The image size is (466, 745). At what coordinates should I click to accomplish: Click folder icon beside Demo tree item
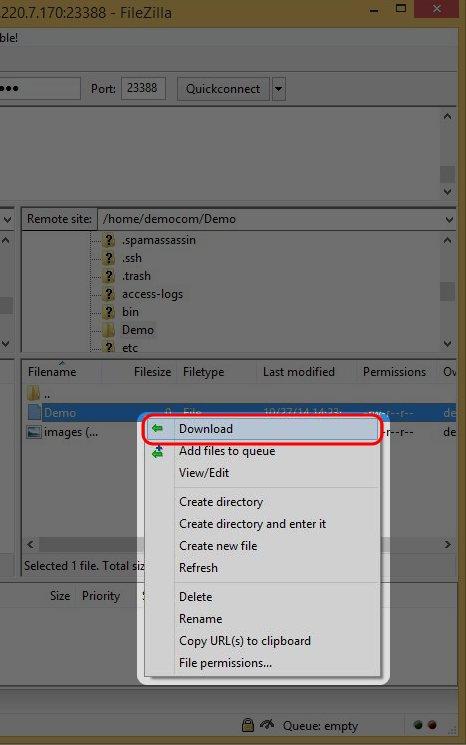click(109, 330)
